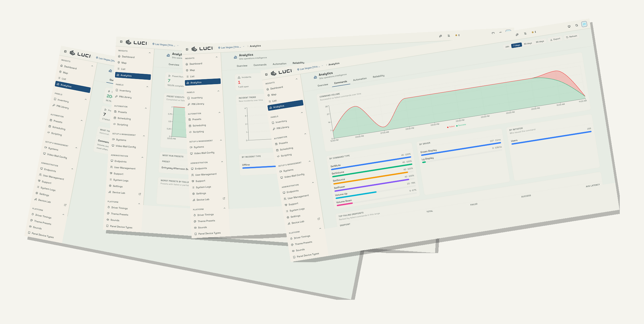Collapse the Insights section chevron in frontmost window
644x324 pixels.
pos(297,79)
